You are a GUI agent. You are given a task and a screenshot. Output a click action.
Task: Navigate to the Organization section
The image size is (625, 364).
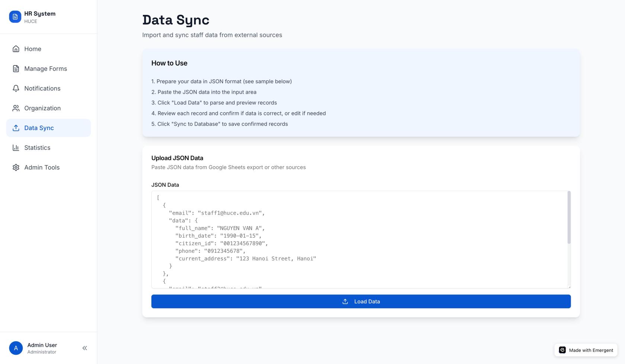point(42,108)
